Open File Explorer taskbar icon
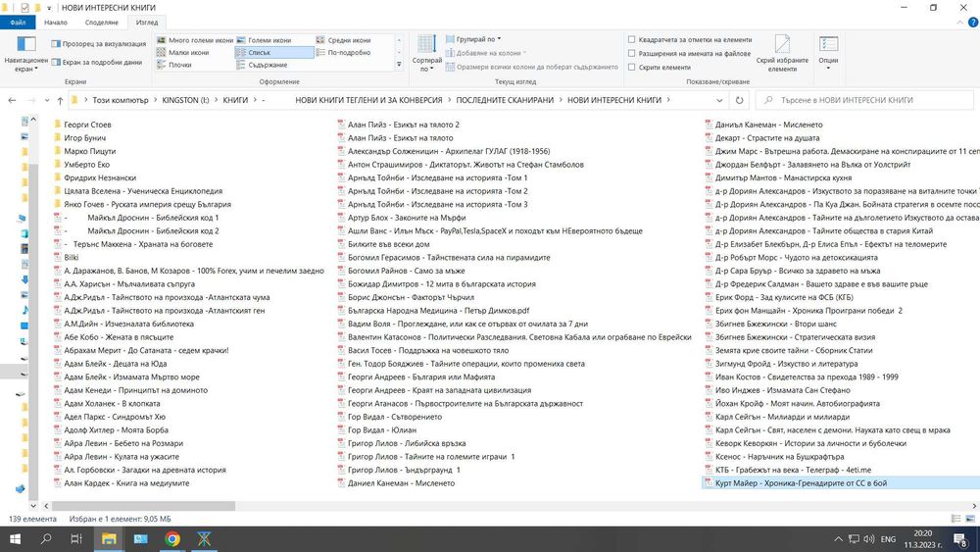The height and width of the screenshot is (552, 980). (109, 539)
